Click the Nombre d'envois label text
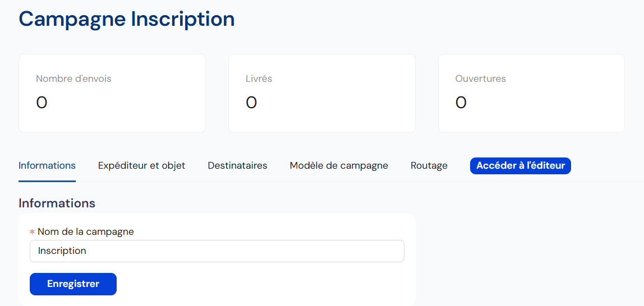The width and height of the screenshot is (644, 306). pyautogui.click(x=73, y=79)
